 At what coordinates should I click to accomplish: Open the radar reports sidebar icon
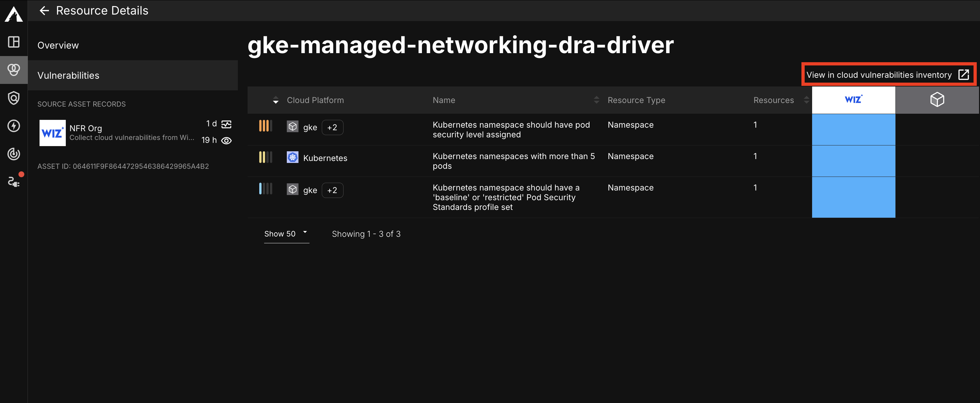coord(14,154)
